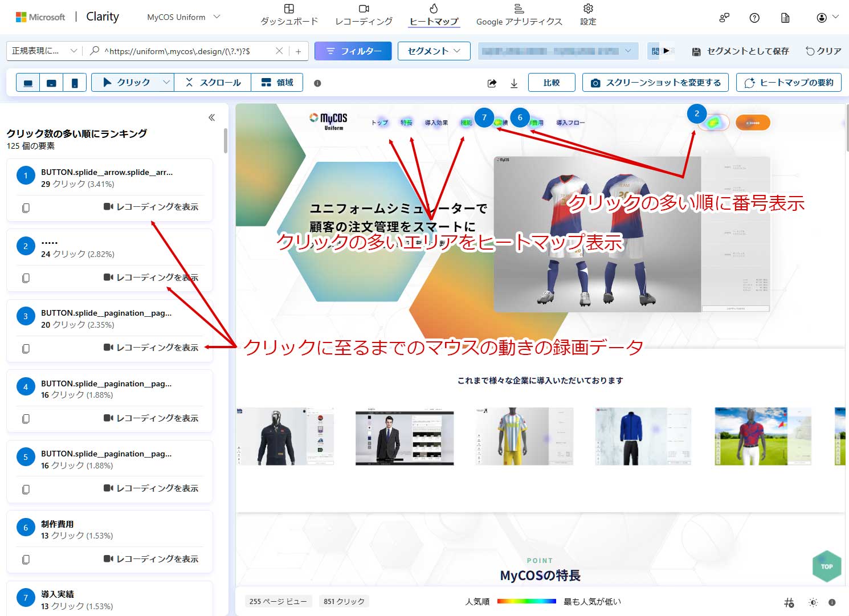Open the クリック type dropdown arrow
Screen dimensions: 849x616
coord(166,83)
